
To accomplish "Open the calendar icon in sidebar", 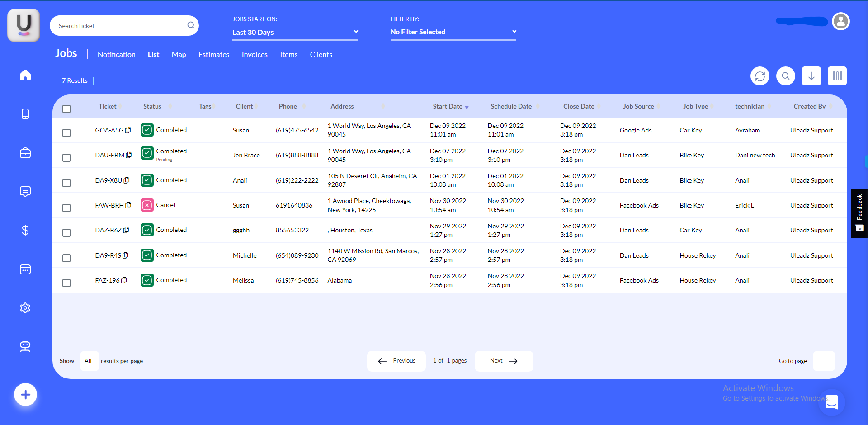I will tap(25, 269).
